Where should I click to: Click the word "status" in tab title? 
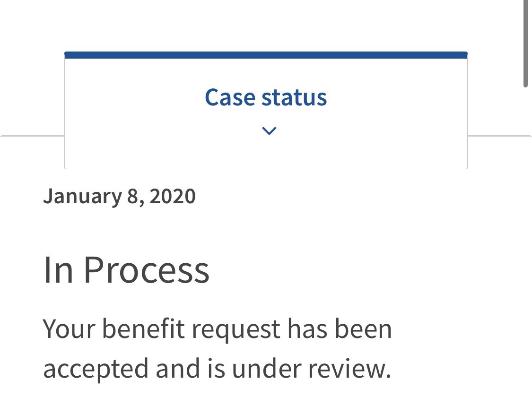(294, 97)
